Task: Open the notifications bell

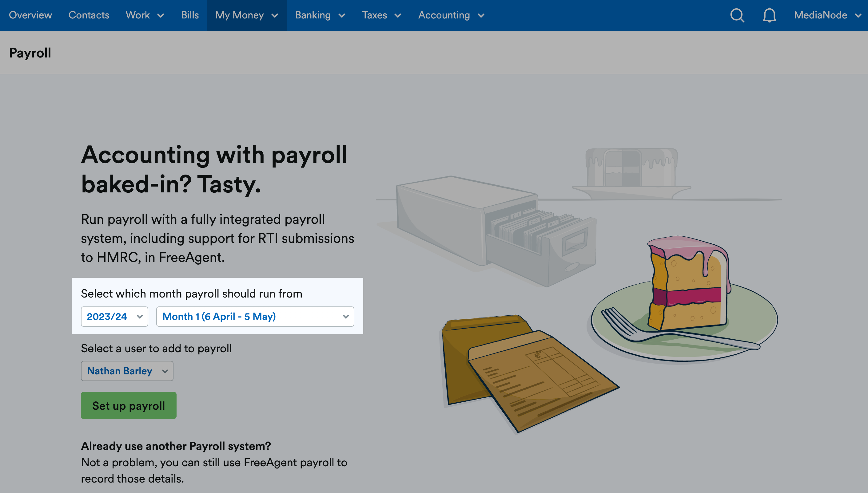Action: pyautogui.click(x=769, y=15)
